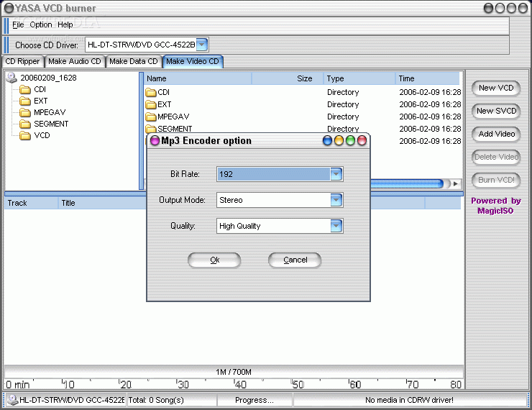Click EXT folder icon in file list
Screen dimensions: 532x410
(151, 104)
